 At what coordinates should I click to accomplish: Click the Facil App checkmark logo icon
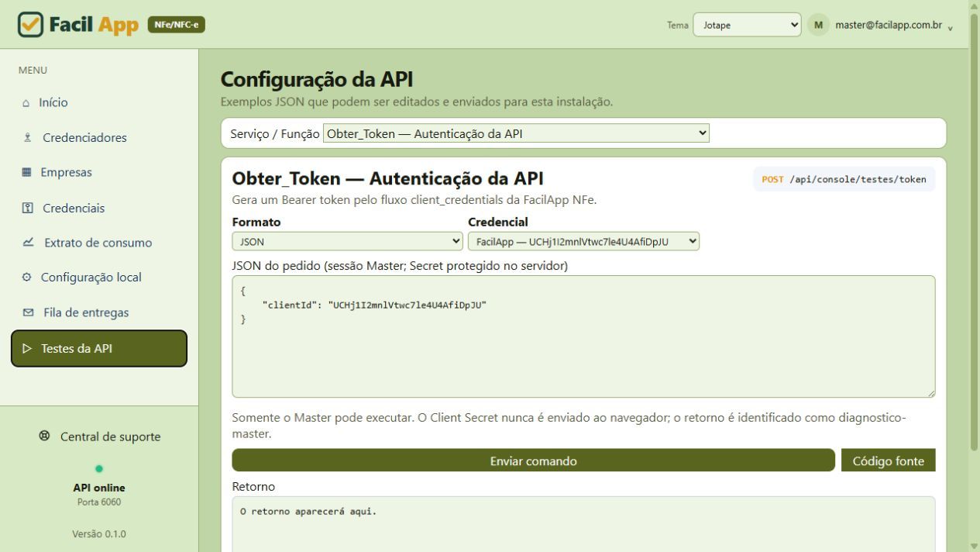(x=30, y=24)
